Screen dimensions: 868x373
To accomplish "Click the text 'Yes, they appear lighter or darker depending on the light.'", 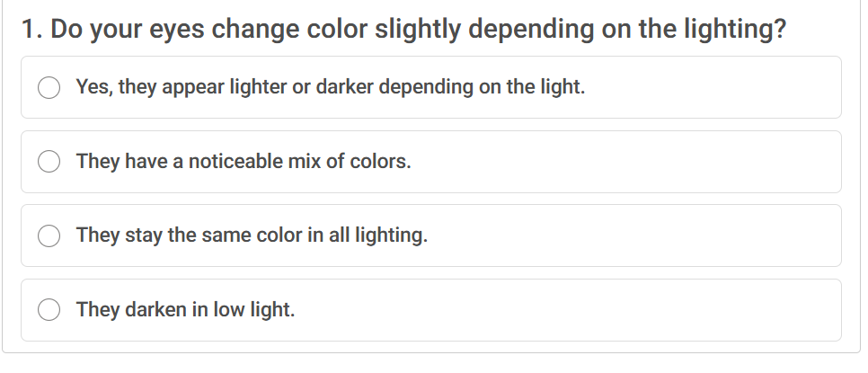I will (331, 88).
